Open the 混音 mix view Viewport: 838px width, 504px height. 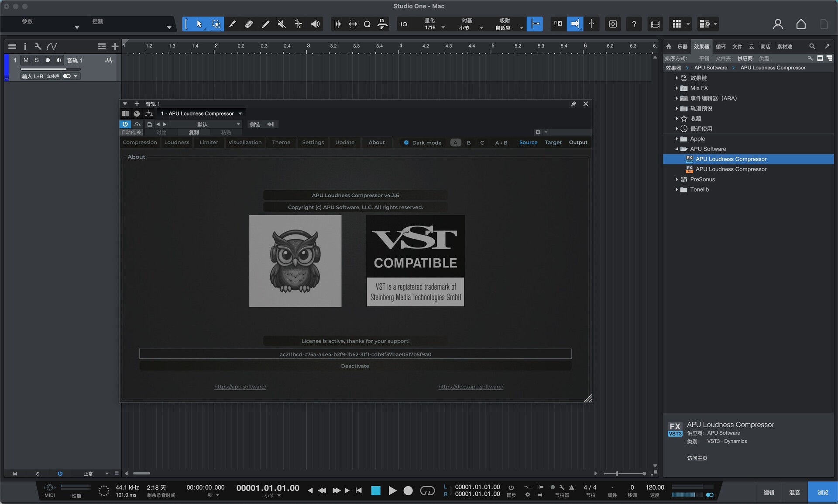coord(795,493)
